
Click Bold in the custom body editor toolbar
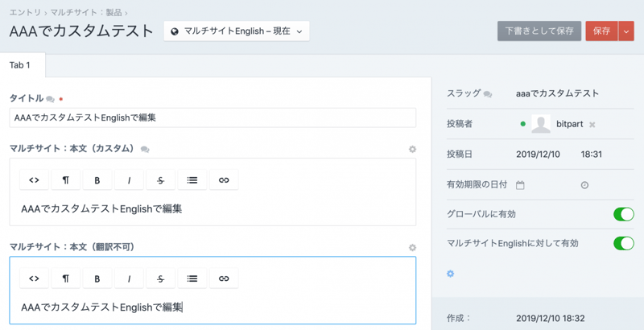(x=97, y=180)
